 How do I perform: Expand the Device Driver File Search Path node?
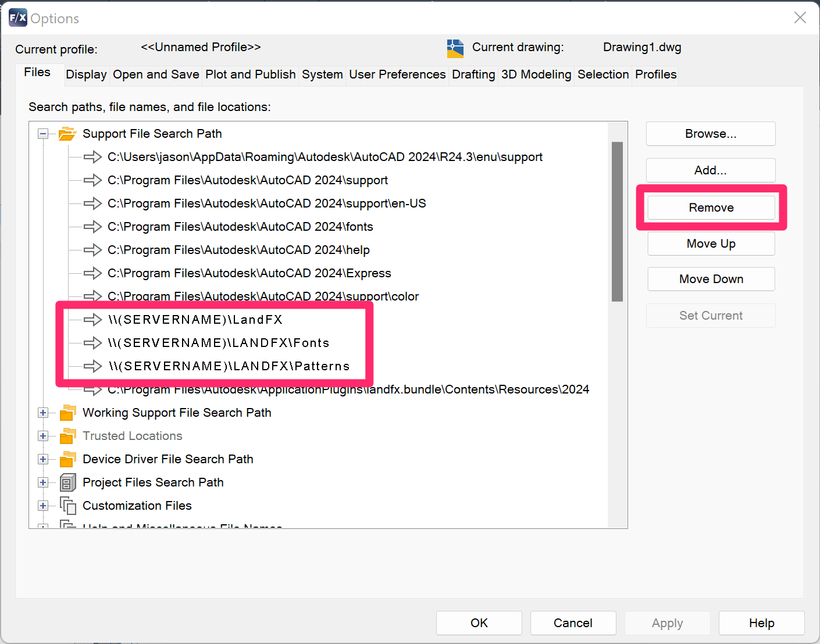click(x=43, y=459)
